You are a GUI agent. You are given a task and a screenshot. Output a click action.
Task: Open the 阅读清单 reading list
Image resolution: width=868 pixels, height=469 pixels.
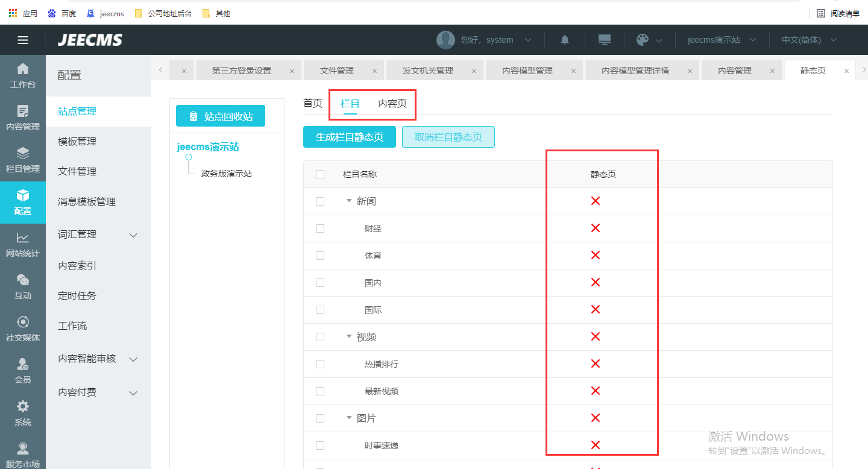(x=838, y=13)
